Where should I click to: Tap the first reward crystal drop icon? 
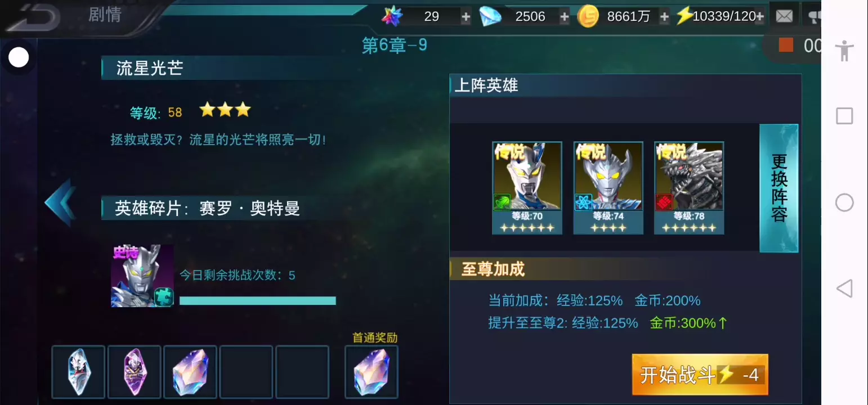78,372
